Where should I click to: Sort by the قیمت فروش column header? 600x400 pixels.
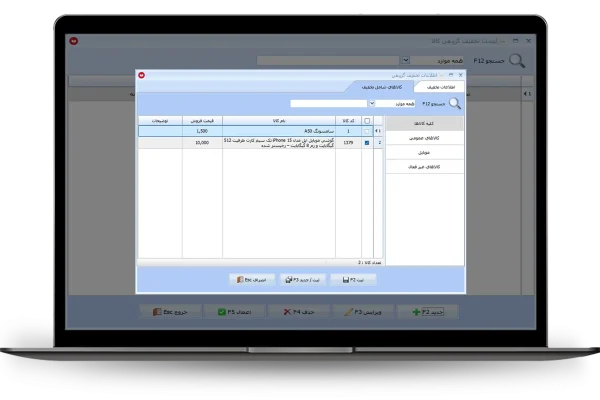(x=202, y=120)
